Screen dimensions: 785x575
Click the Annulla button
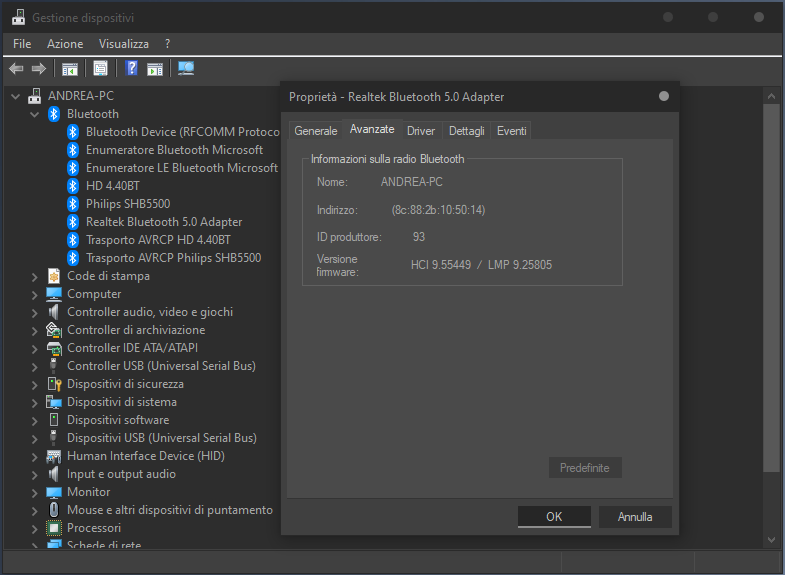pos(635,516)
